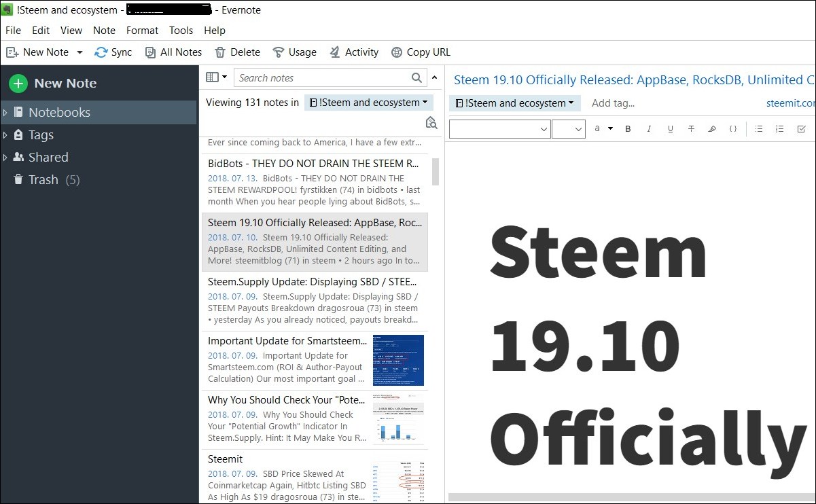This screenshot has width=816, height=504.
Task: Select the Steem 19.10 Officially Released list note
Action: point(314,242)
